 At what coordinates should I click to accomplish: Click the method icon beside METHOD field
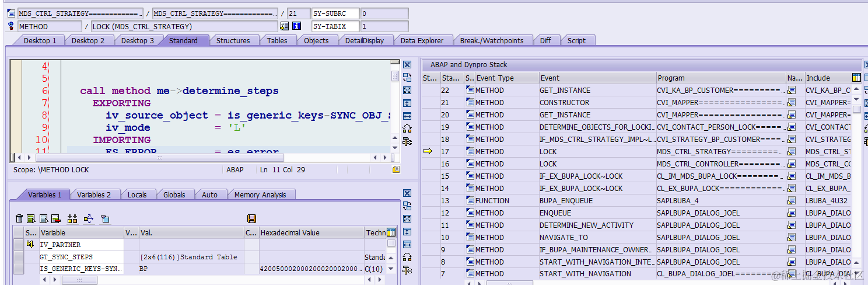point(11,26)
